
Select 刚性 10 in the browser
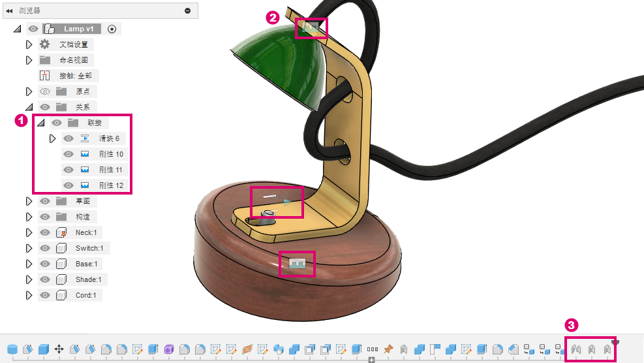tap(112, 154)
